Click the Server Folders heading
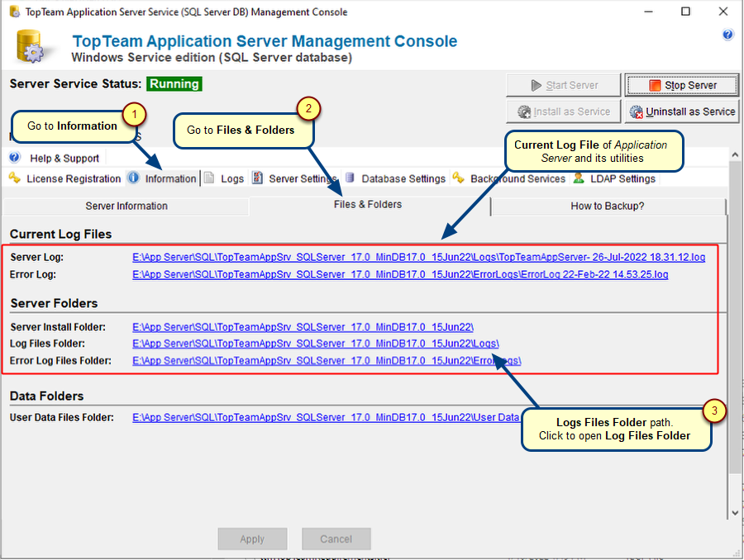This screenshot has width=744, height=560. pos(54,303)
